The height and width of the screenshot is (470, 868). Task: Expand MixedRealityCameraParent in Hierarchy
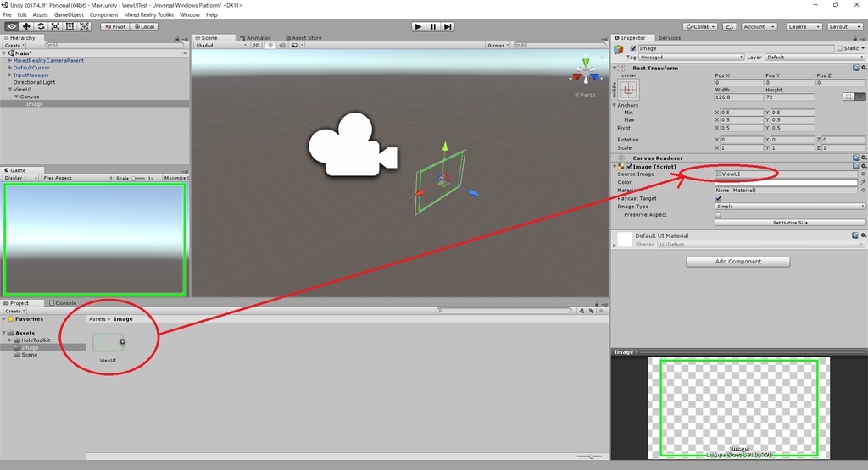(10, 60)
